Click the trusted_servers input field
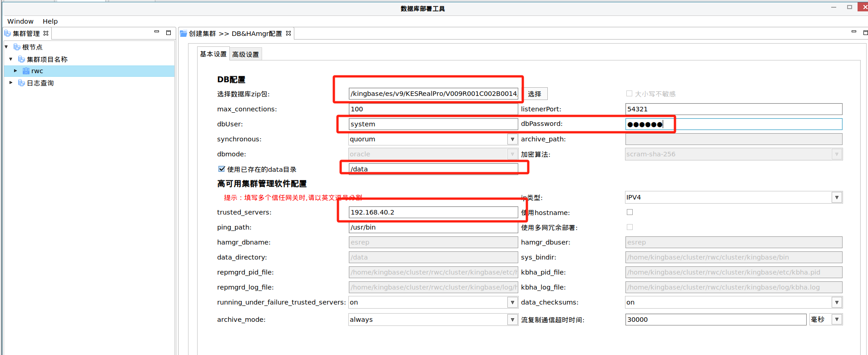868x355 pixels. 433,212
